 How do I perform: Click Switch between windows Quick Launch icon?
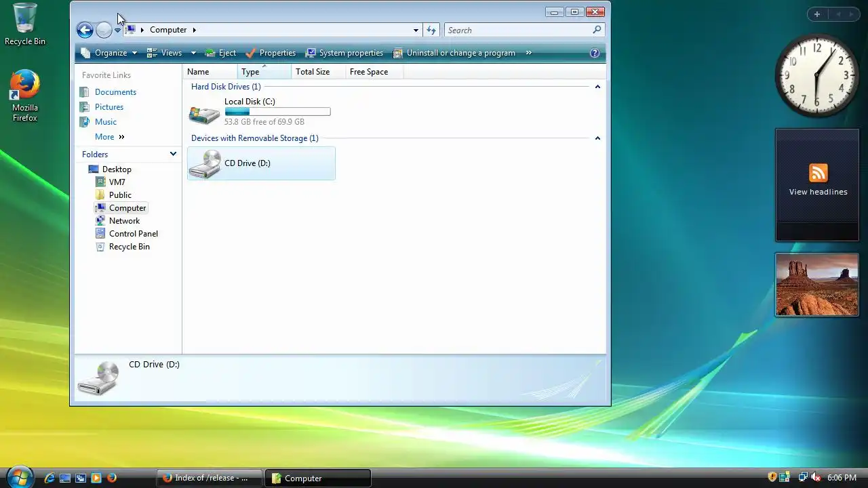point(81,478)
